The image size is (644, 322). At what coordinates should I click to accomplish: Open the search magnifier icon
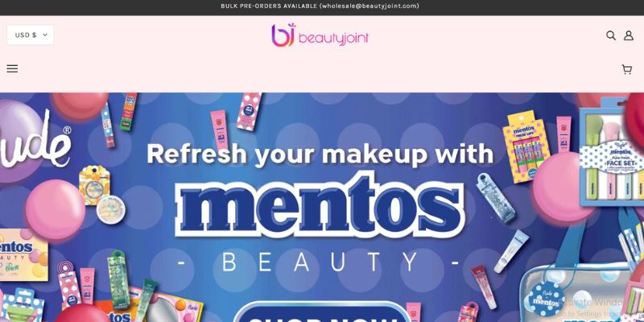(x=611, y=35)
